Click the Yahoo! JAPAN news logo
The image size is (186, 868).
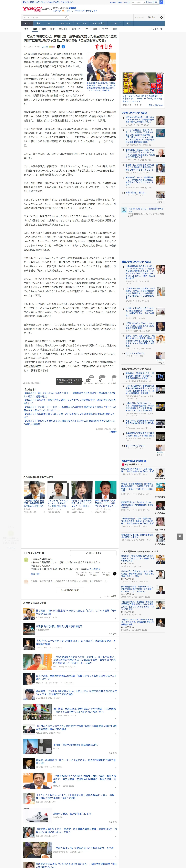coord(37,9)
